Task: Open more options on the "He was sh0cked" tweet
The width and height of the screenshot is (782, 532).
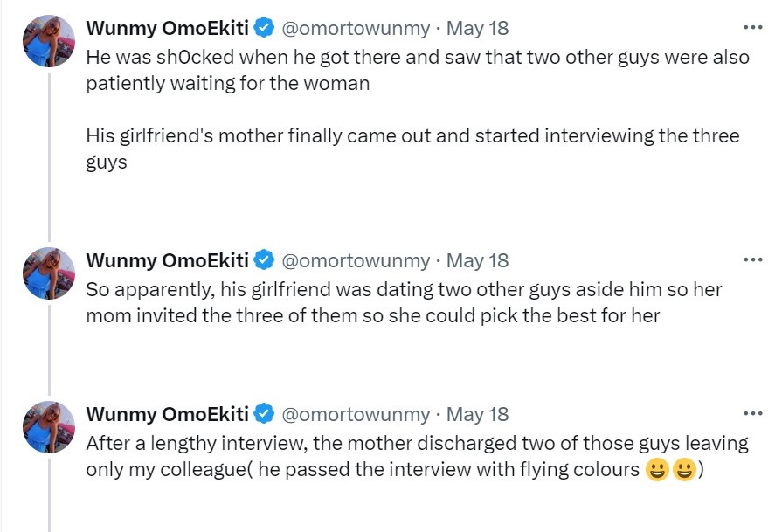Action: [x=752, y=28]
